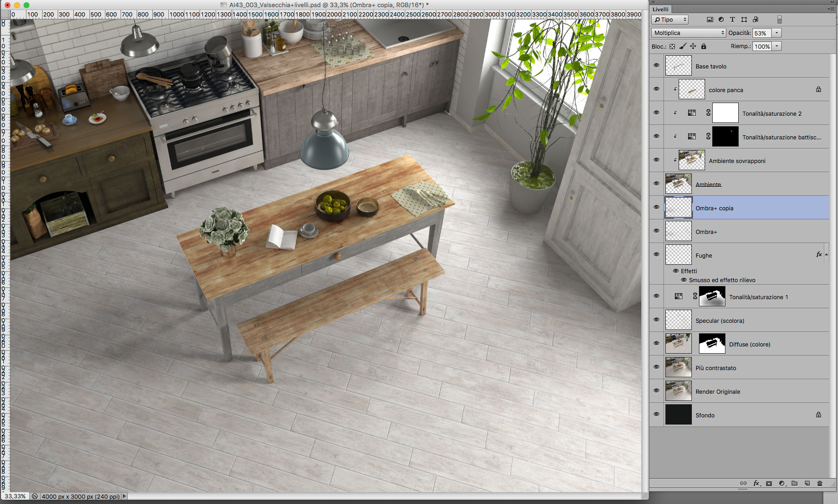The height and width of the screenshot is (504, 838).
Task: Click adjustment icon of Tonalità/saturazione battisc layer
Action: click(x=692, y=137)
